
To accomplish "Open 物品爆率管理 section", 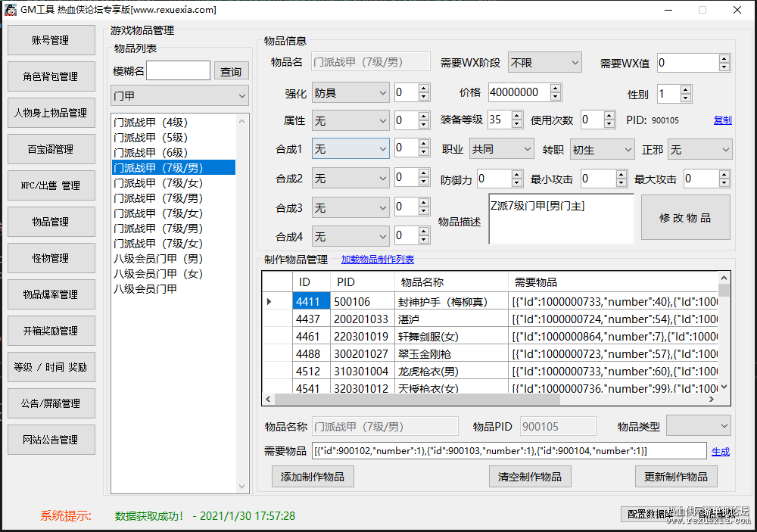I will pyautogui.click(x=51, y=294).
